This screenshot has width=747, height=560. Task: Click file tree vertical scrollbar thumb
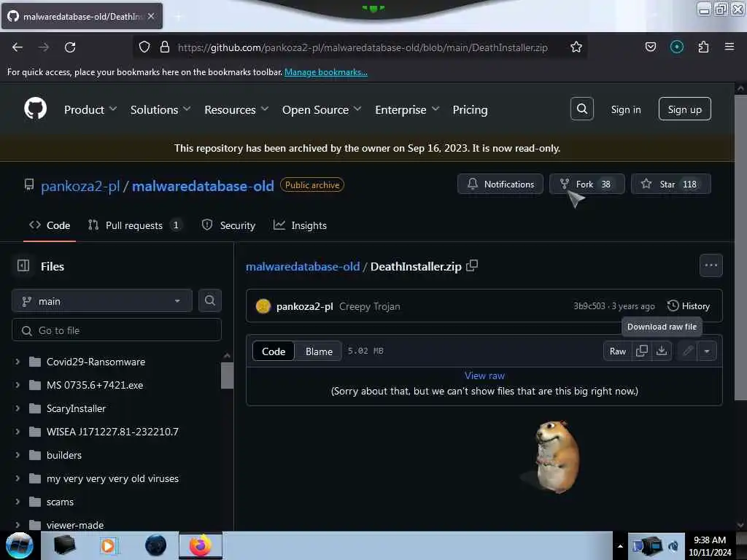[228, 376]
